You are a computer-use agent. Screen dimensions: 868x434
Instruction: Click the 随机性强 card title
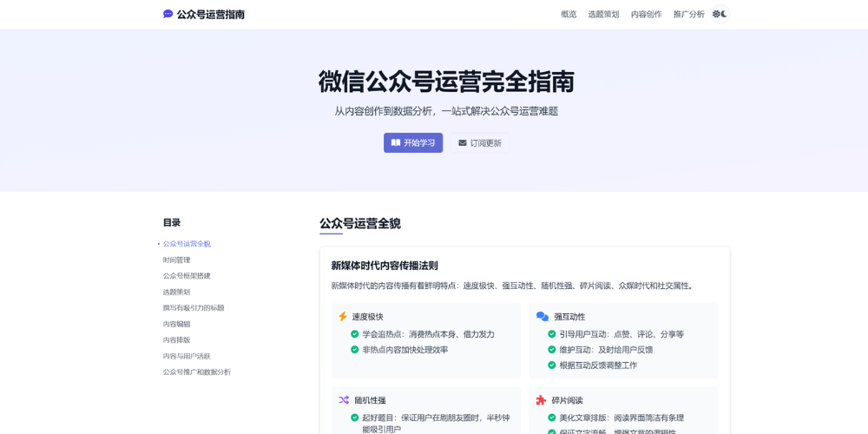(371, 400)
